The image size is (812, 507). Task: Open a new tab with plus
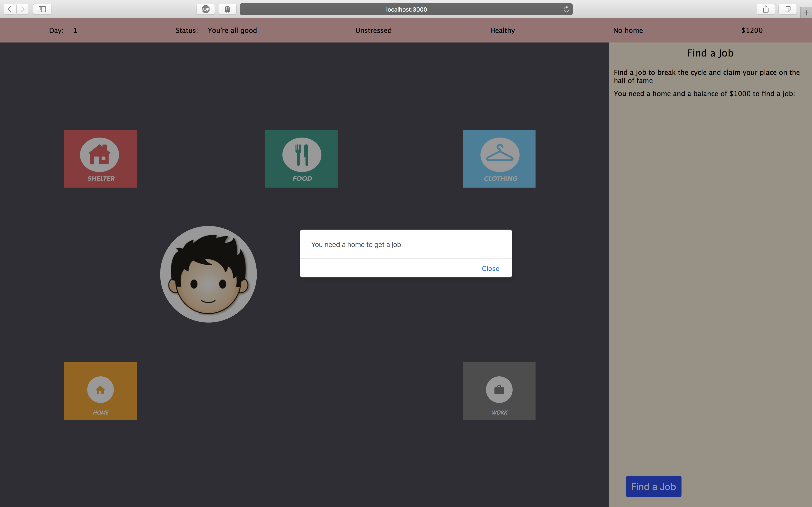[806, 13]
